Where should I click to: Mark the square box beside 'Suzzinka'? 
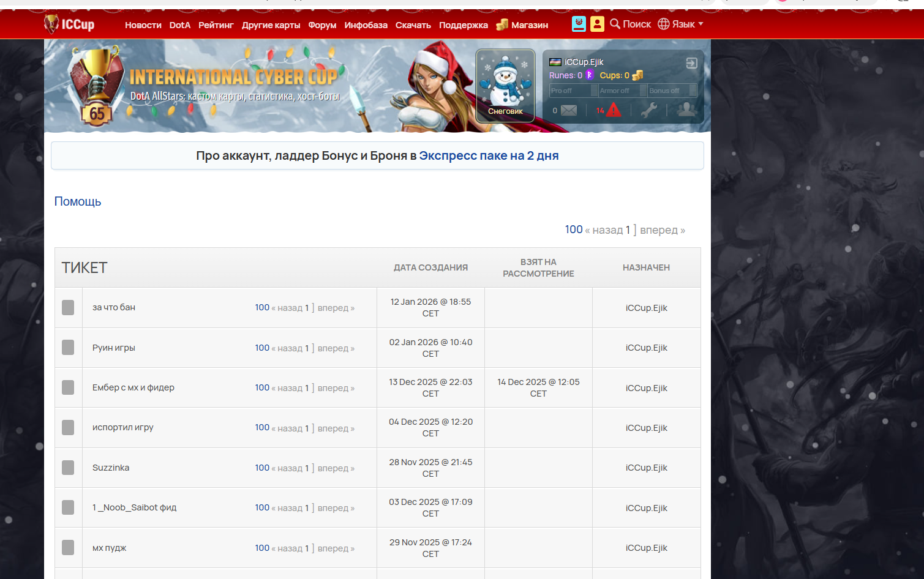[x=68, y=468]
